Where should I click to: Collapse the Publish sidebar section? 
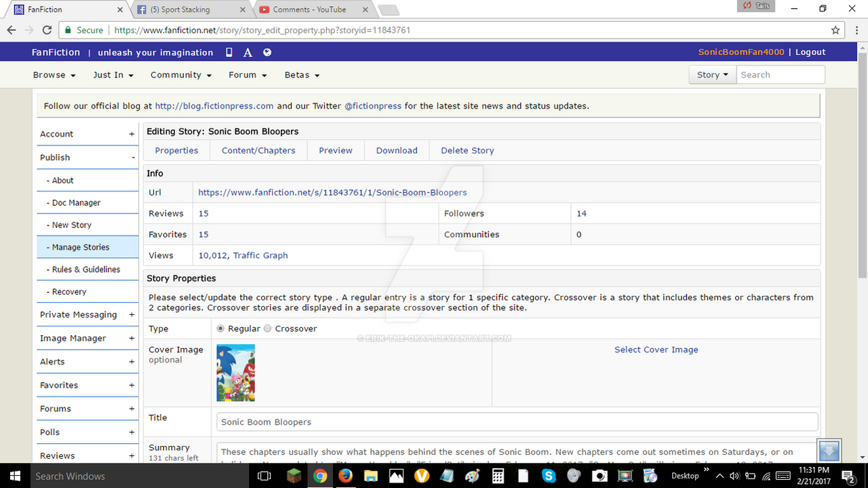pos(87,157)
